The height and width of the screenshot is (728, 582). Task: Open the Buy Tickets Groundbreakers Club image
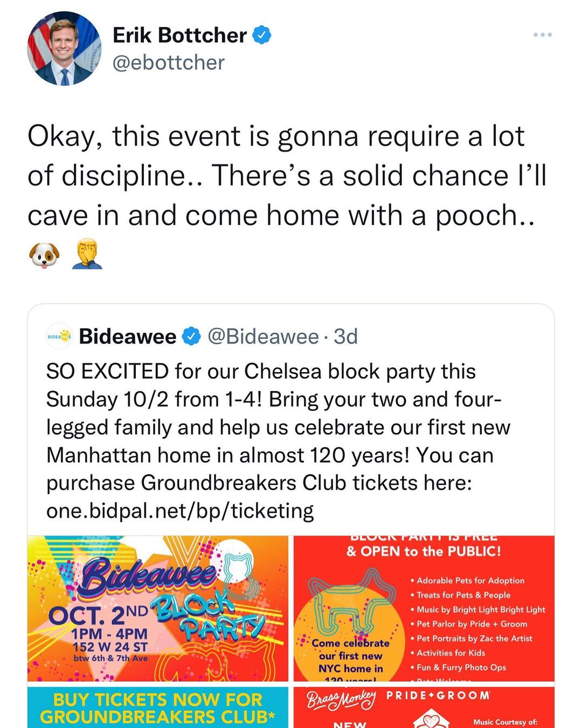pyautogui.click(x=158, y=708)
